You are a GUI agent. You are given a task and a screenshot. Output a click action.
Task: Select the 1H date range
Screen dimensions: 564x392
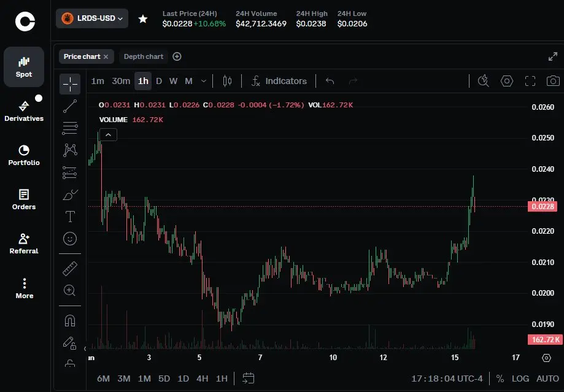[x=222, y=379]
